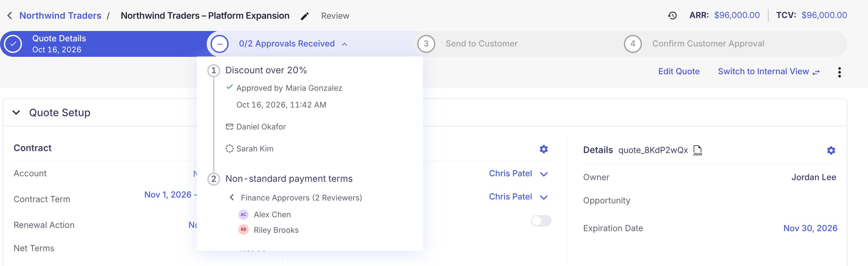Screen dimensions: 868x266
Task: Click the step 3 circle icon
Action: coord(426,44)
